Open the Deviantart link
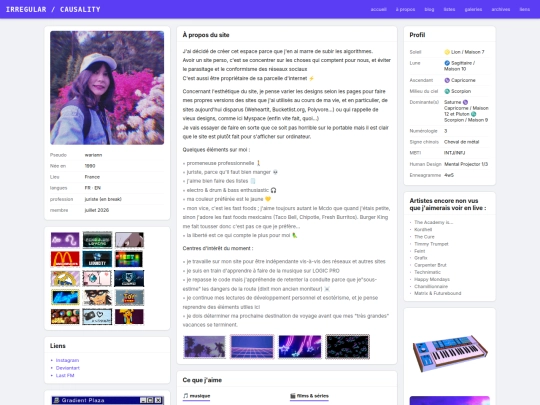The image size is (540, 405). click(x=68, y=368)
